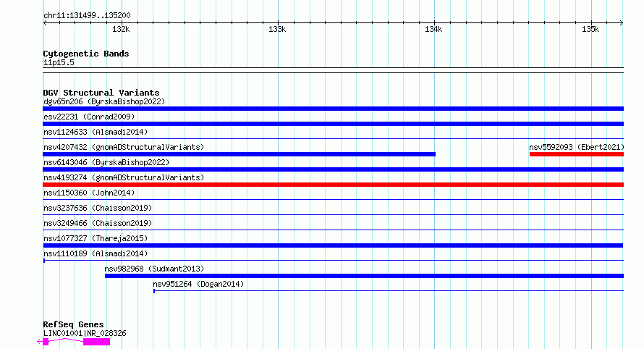Click the small magenta LINC01001 exon at left
Image resolution: width=644 pixels, height=349 pixels.
pyautogui.click(x=46, y=342)
